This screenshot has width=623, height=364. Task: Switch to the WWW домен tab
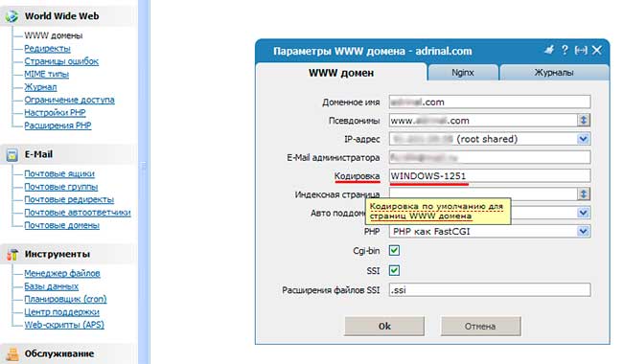click(x=341, y=73)
